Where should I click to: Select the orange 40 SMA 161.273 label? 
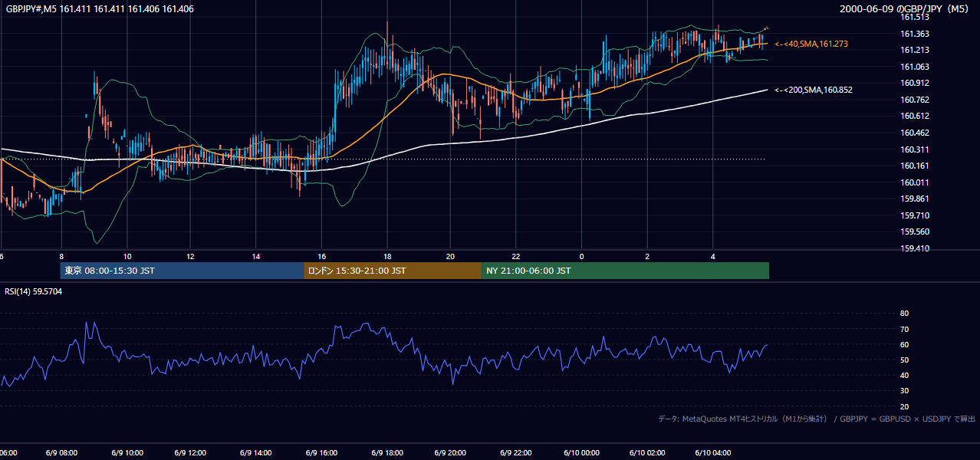811,44
